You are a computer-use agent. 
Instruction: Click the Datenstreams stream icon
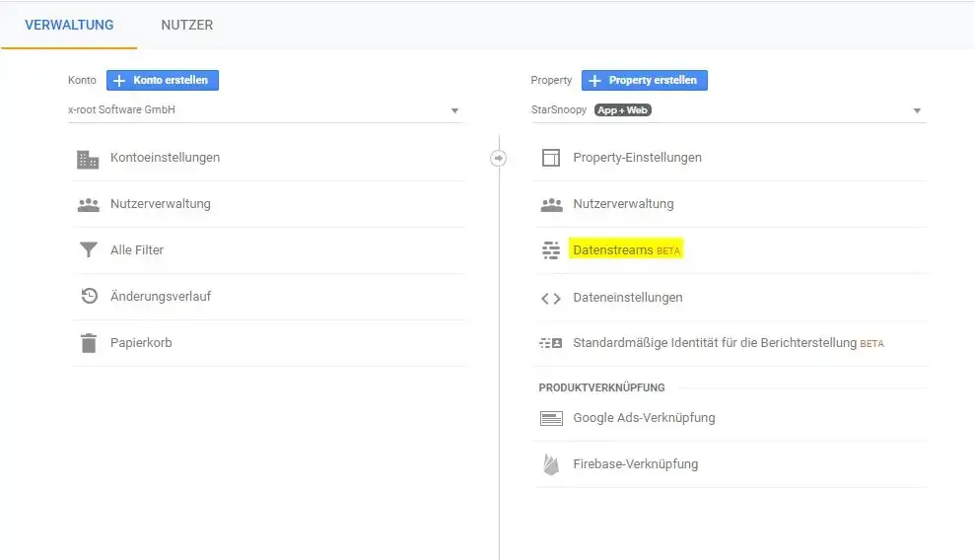(x=551, y=250)
